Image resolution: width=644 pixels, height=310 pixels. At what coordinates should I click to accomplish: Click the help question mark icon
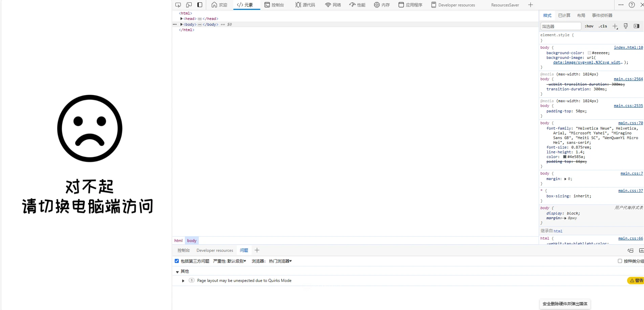[632, 5]
